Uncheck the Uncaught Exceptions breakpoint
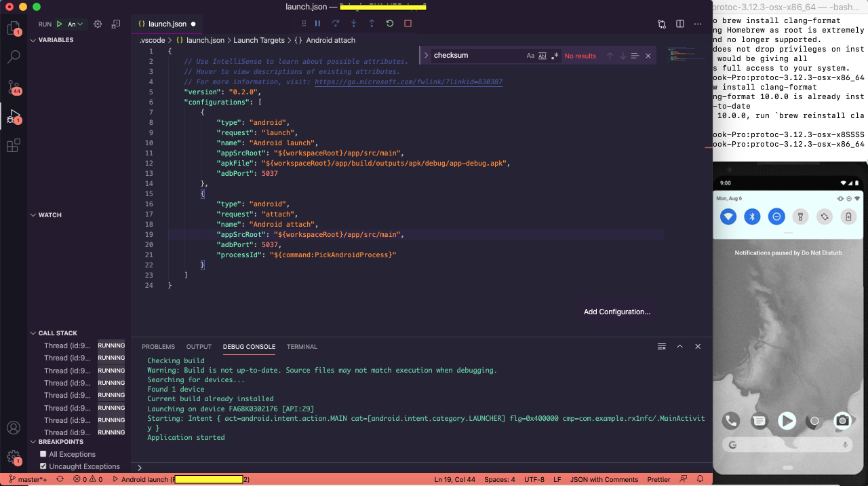The width and height of the screenshot is (868, 486). click(43, 466)
